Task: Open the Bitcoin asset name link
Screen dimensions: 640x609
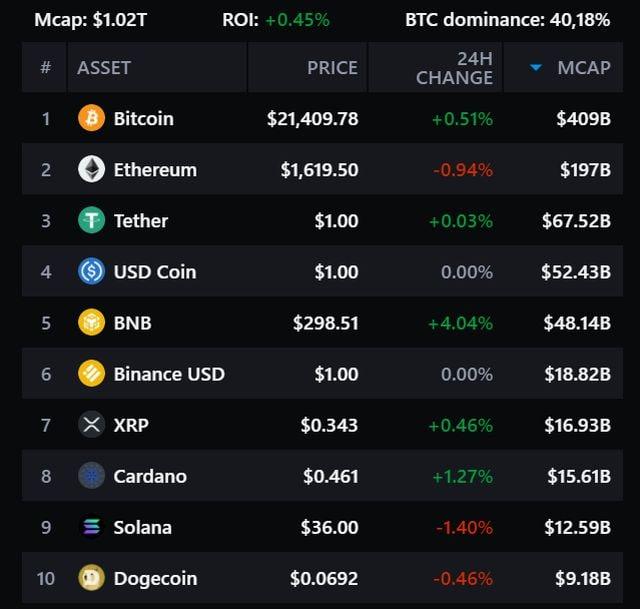Action: [x=144, y=119]
